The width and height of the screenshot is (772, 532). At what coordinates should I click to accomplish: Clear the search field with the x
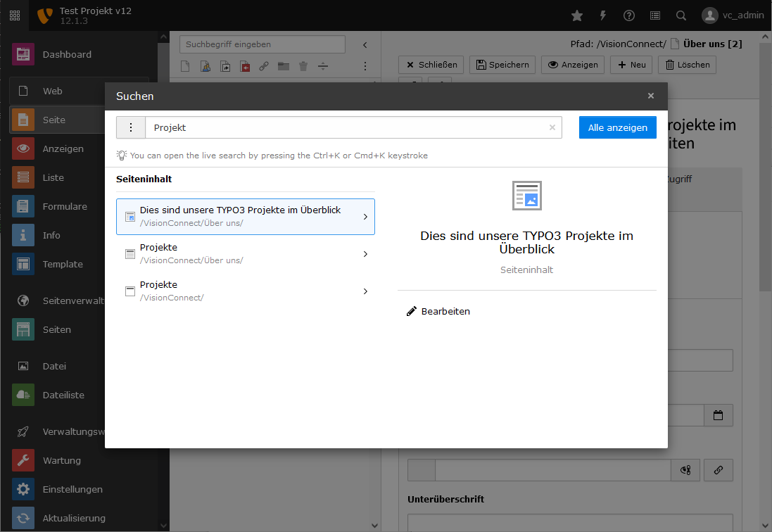click(552, 127)
